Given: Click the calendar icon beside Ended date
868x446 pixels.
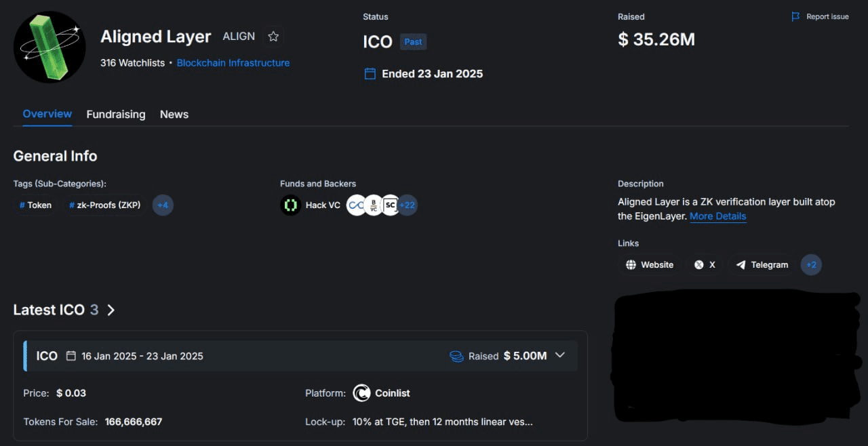Looking at the screenshot, I should coord(370,73).
